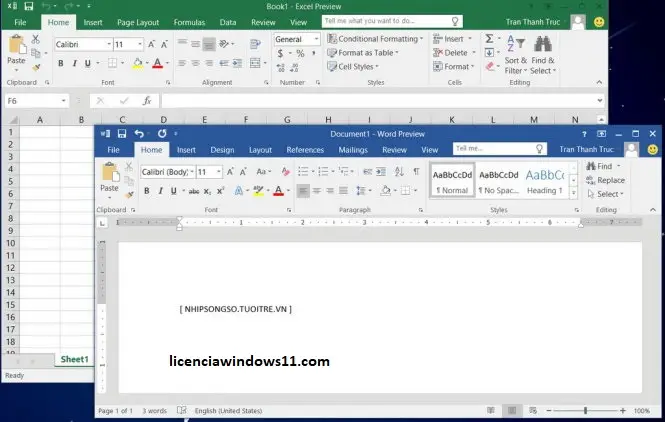Open the Design tab in Word

coord(222,150)
